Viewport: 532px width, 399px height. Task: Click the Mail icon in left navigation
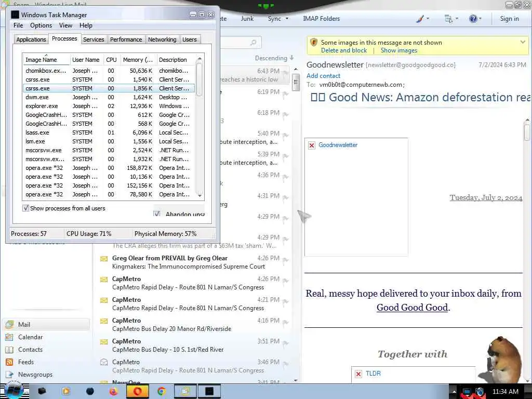[x=9, y=325]
